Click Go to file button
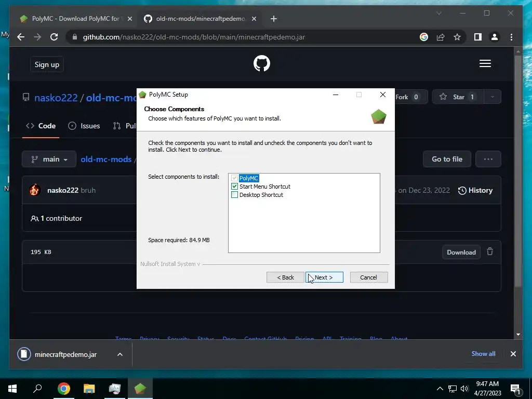This screenshot has height=399, width=532. pyautogui.click(x=447, y=159)
